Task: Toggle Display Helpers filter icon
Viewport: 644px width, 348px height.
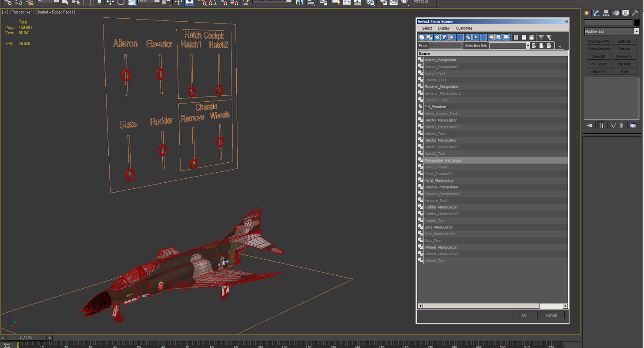Action: pyautogui.click(x=453, y=37)
